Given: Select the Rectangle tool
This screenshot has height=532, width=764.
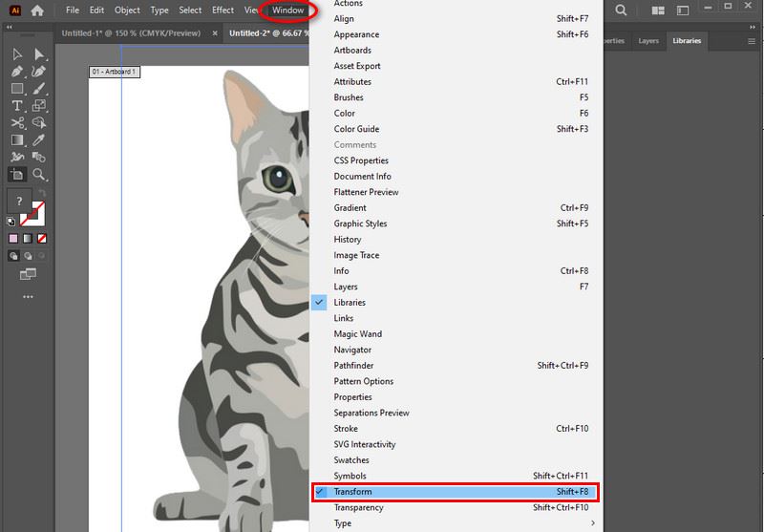Looking at the screenshot, I should pos(17,88).
